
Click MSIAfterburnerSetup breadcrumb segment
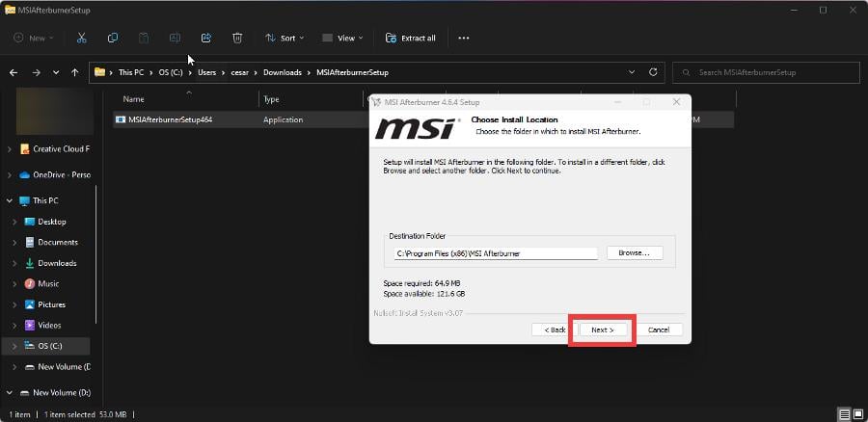click(353, 72)
